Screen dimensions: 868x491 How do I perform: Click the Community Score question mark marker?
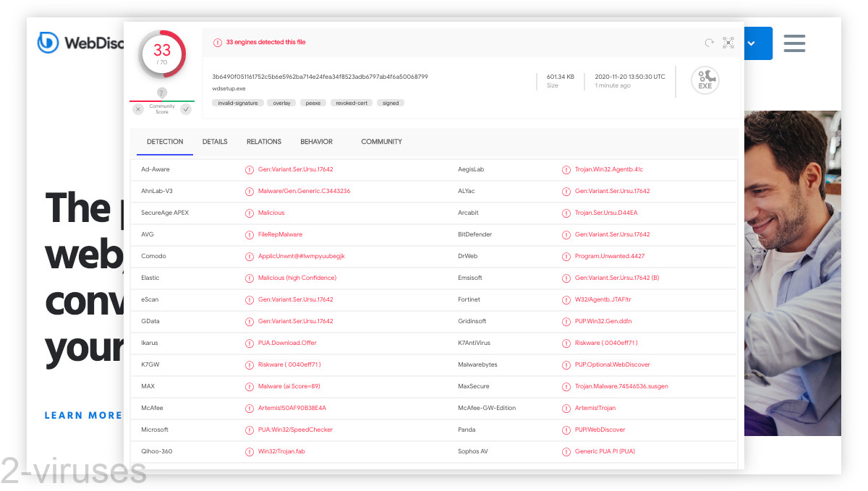(161, 93)
